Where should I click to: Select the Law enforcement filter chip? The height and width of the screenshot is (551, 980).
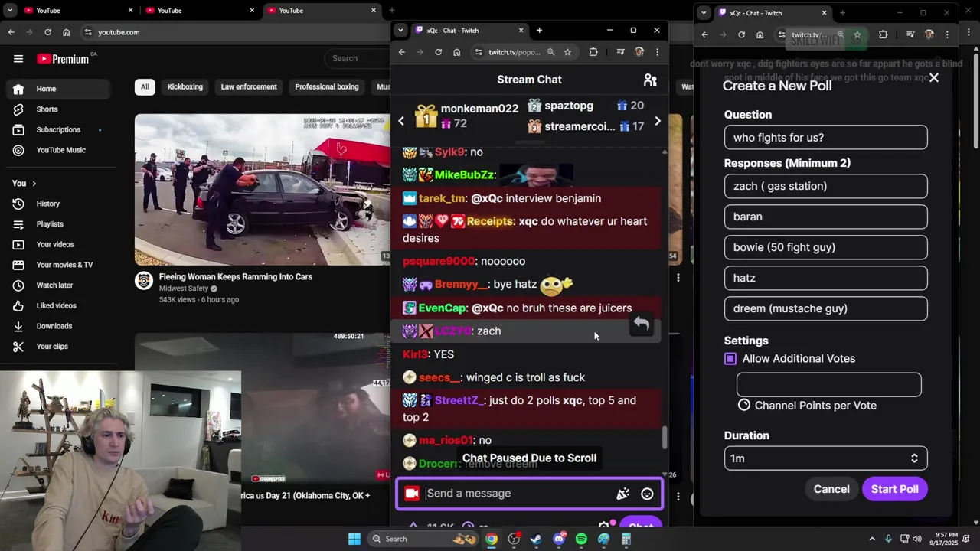249,86
